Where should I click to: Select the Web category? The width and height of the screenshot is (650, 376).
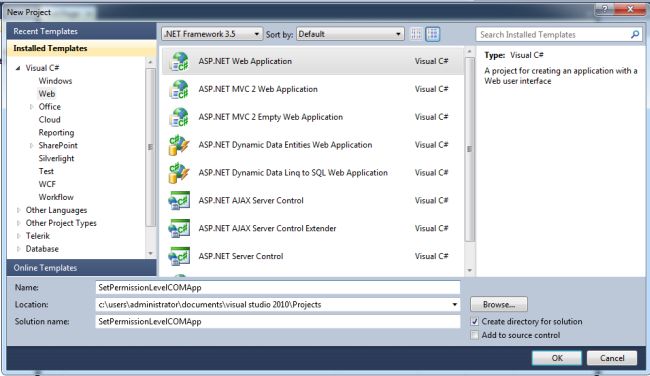pos(47,94)
